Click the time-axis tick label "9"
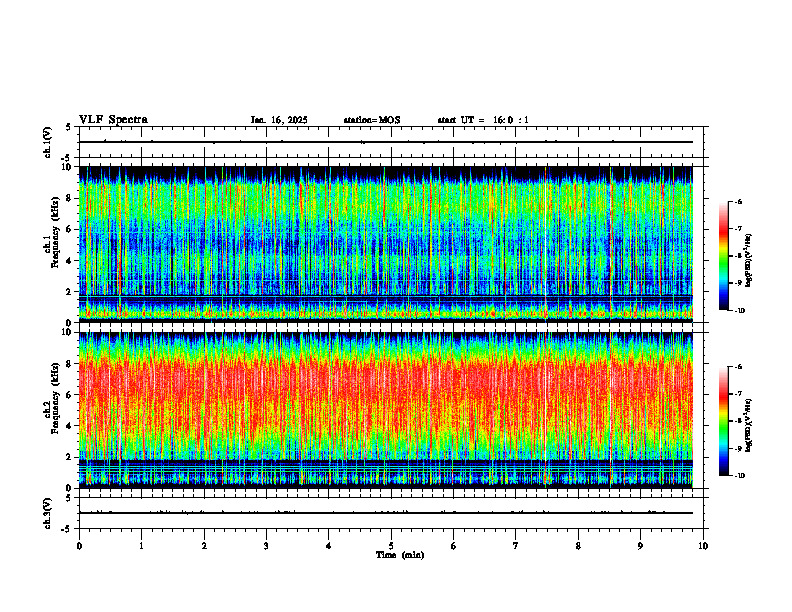This screenshot has width=792, height=612. pyautogui.click(x=640, y=546)
